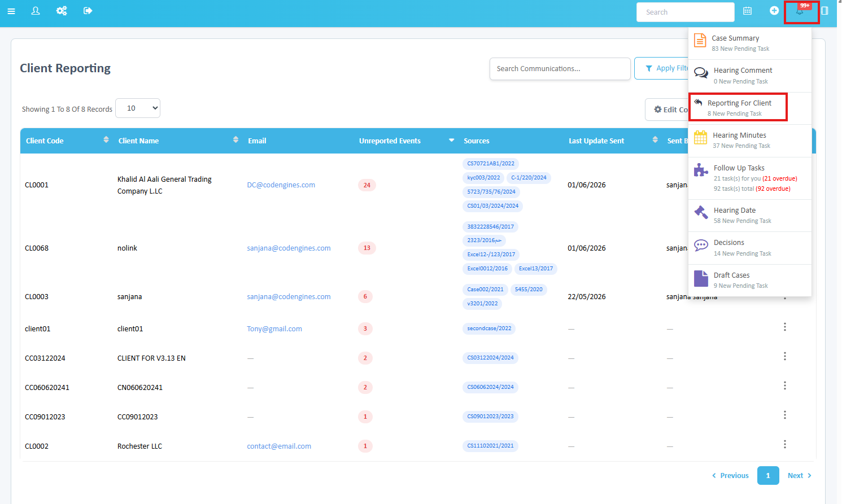Open Hearing Date pending tasks

(750, 216)
